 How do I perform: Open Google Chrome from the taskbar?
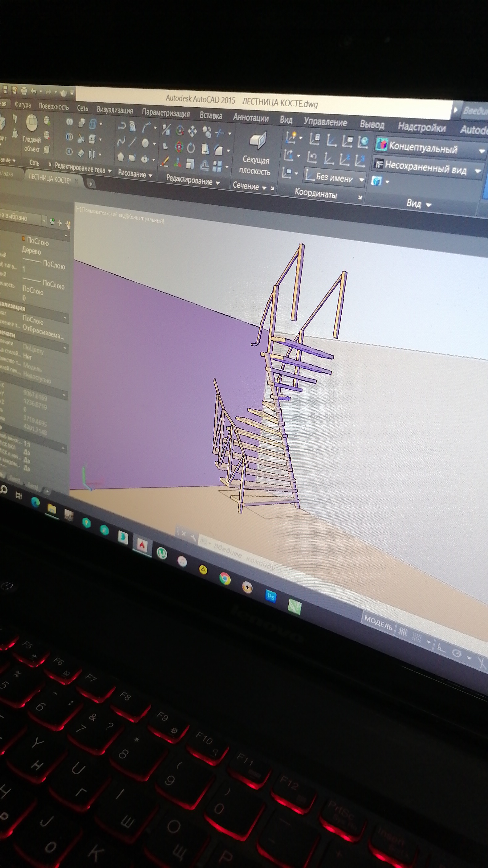coord(225,579)
